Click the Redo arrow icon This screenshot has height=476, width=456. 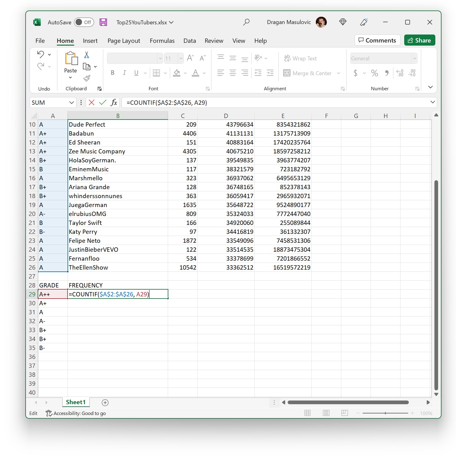click(41, 66)
